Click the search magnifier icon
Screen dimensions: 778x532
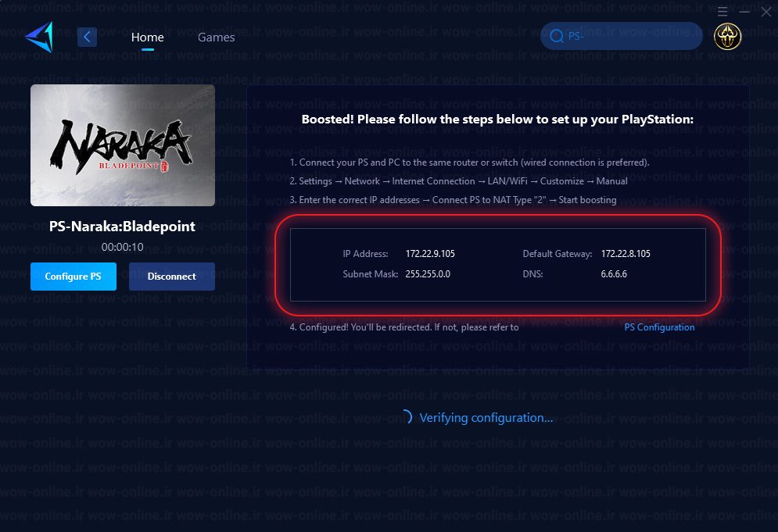click(x=557, y=36)
